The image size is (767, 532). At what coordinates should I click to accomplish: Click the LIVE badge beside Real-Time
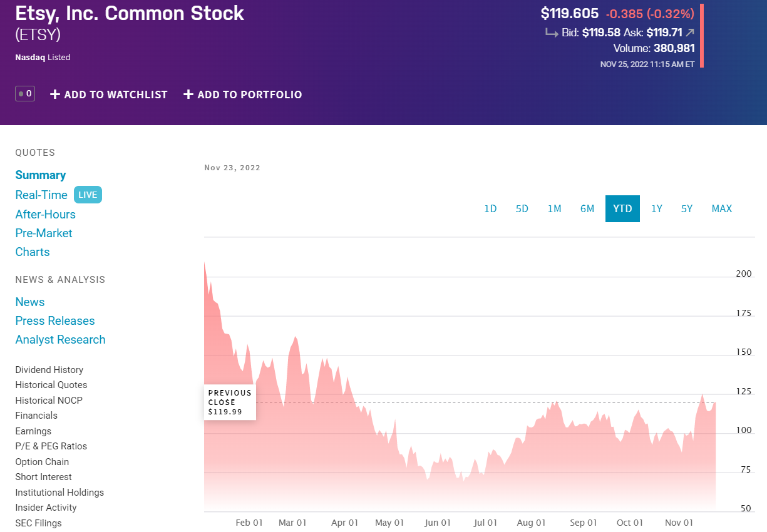click(88, 195)
